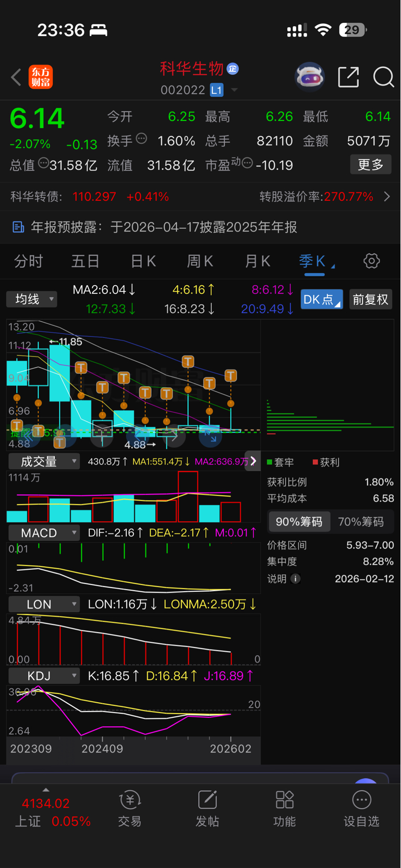Switch to the 分时 tab
401x868 pixels.
pos(29,261)
